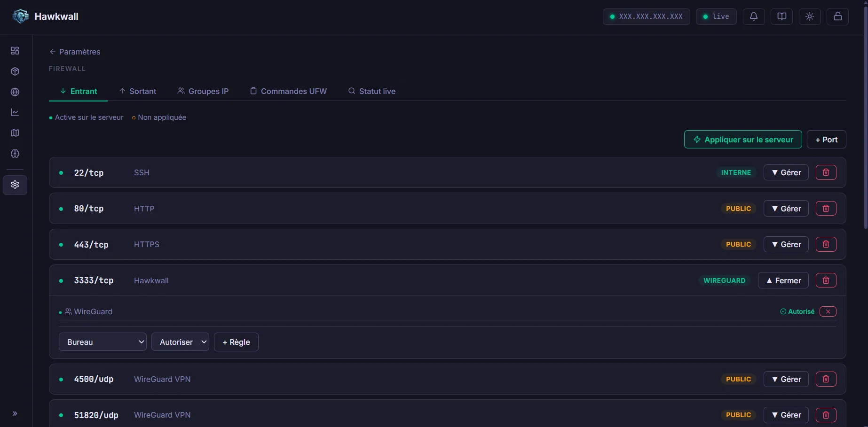Viewport: 868px width, 427px height.
Task: Open notifications bell
Action: (x=754, y=16)
